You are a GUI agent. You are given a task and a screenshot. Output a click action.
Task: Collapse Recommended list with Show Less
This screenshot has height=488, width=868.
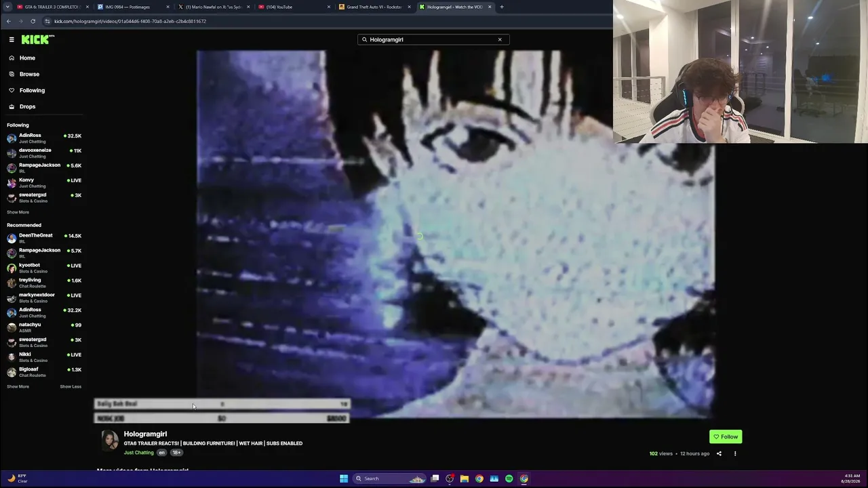(71, 386)
